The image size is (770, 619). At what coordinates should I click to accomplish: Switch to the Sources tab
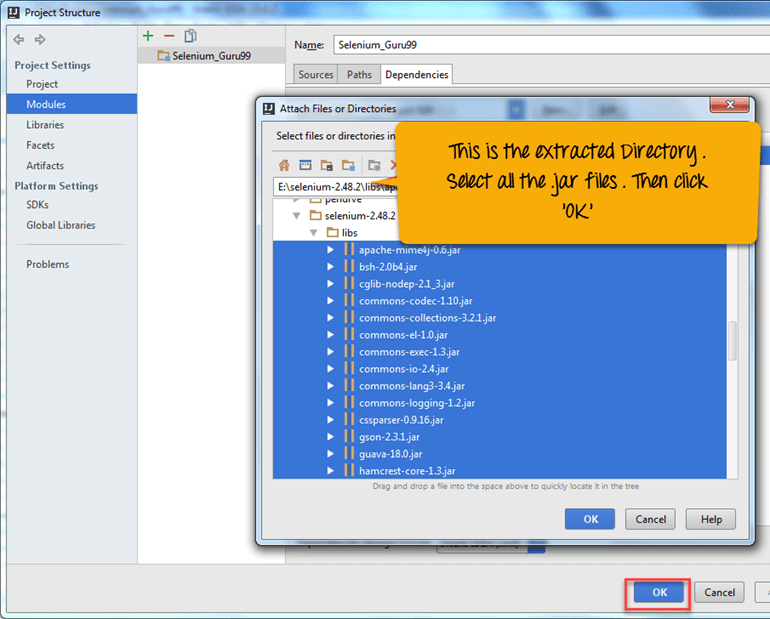point(316,75)
